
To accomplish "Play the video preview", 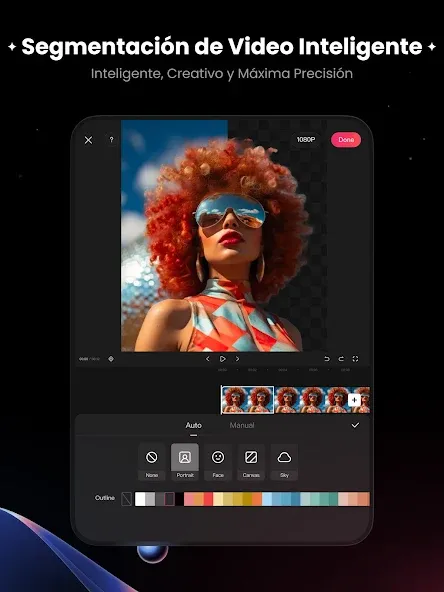I will pyautogui.click(x=222, y=359).
